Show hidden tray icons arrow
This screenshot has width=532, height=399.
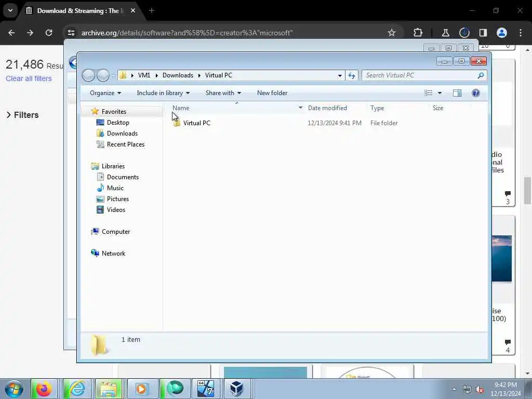click(454, 390)
